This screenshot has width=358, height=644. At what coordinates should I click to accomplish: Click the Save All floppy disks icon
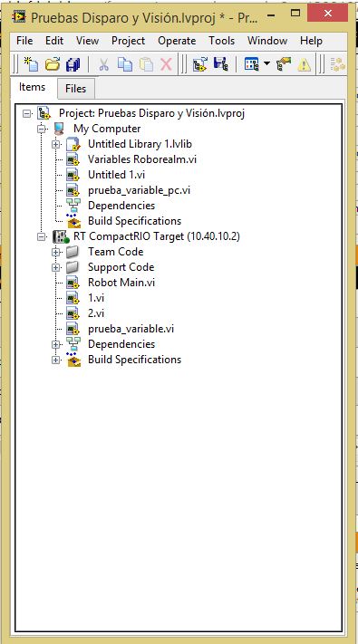[73, 64]
